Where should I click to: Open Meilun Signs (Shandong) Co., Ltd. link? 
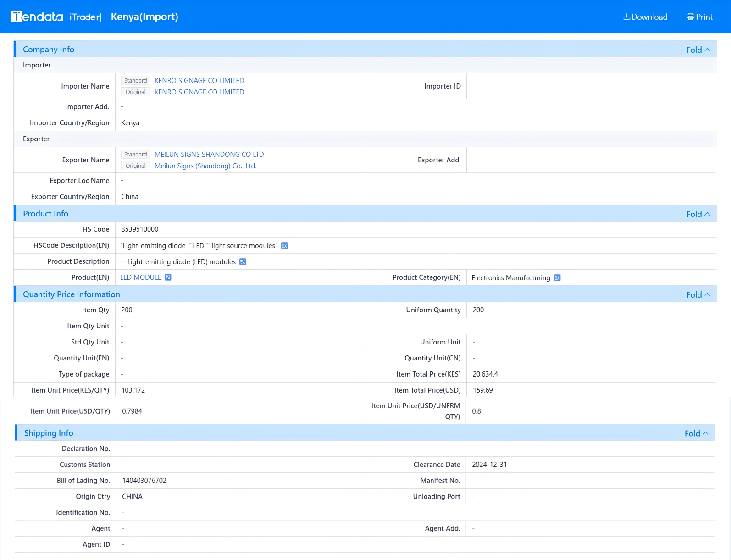205,166
